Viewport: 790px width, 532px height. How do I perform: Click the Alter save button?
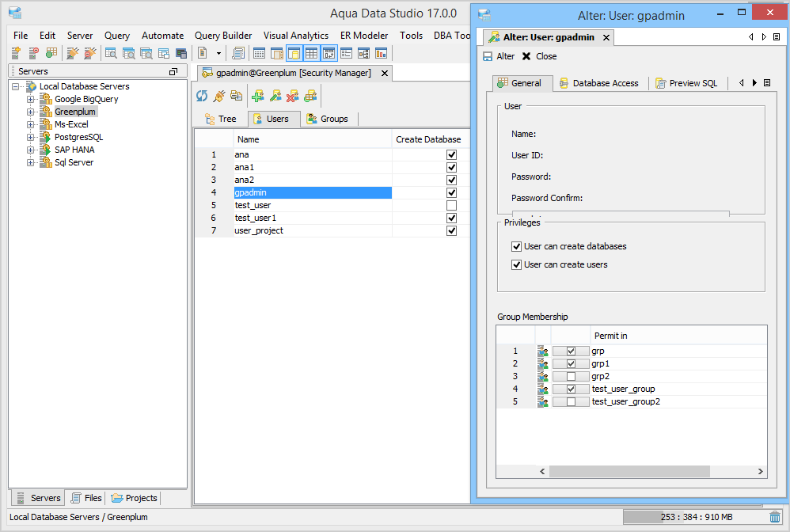point(499,56)
